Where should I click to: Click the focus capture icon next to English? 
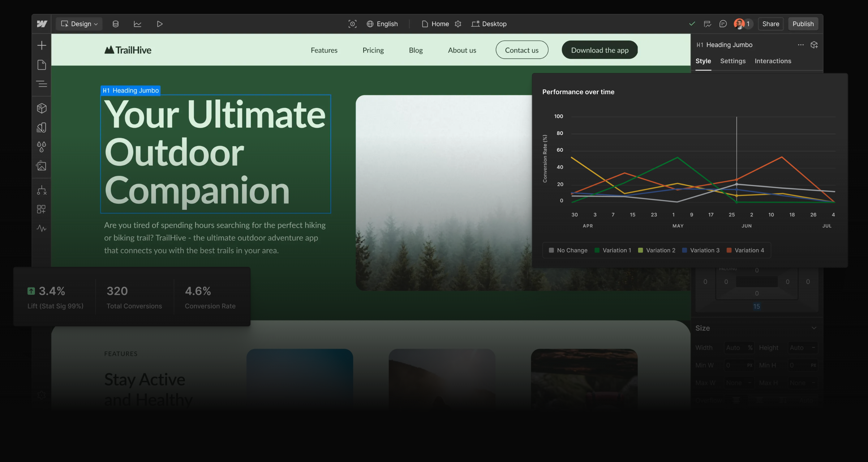(352, 24)
